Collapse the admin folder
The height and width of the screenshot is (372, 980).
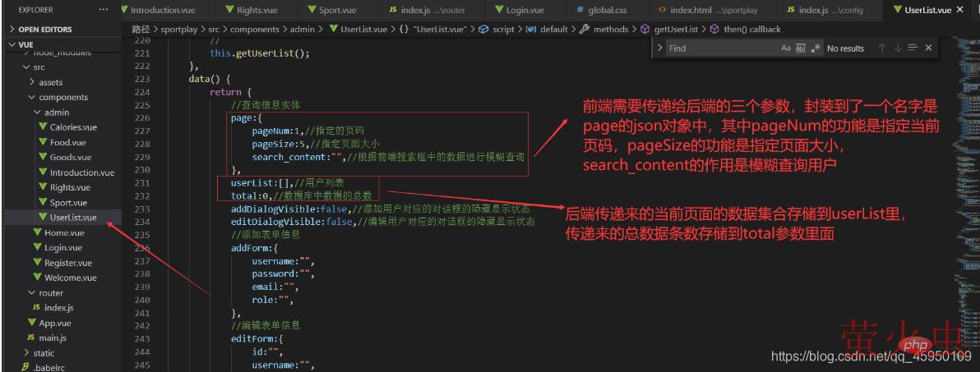pos(56,112)
